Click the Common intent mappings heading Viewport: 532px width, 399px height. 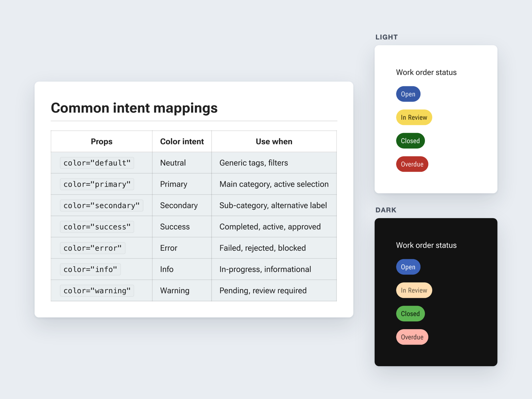pos(134,108)
